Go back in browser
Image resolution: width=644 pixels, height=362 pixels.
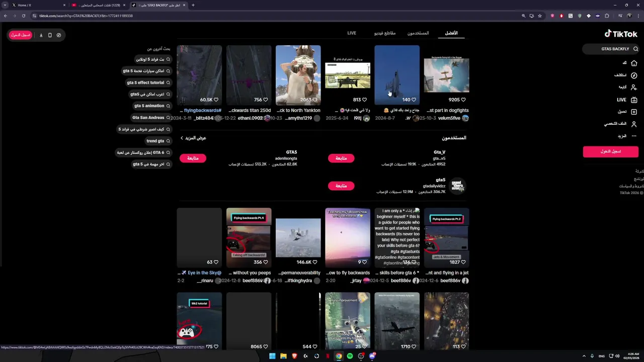tap(6, 16)
